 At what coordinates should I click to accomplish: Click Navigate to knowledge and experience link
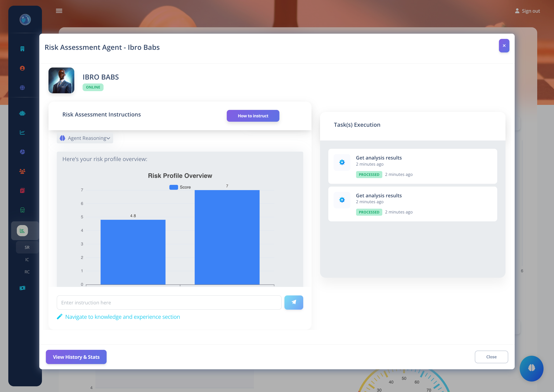[122, 317]
